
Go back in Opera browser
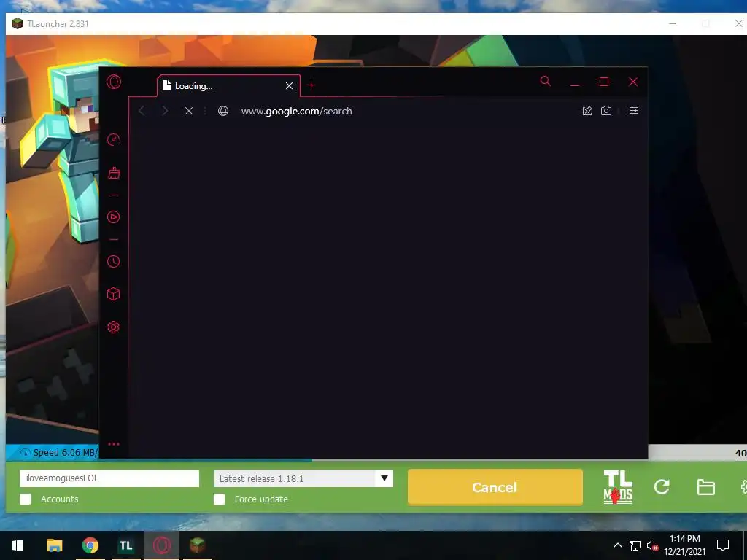[x=142, y=111]
